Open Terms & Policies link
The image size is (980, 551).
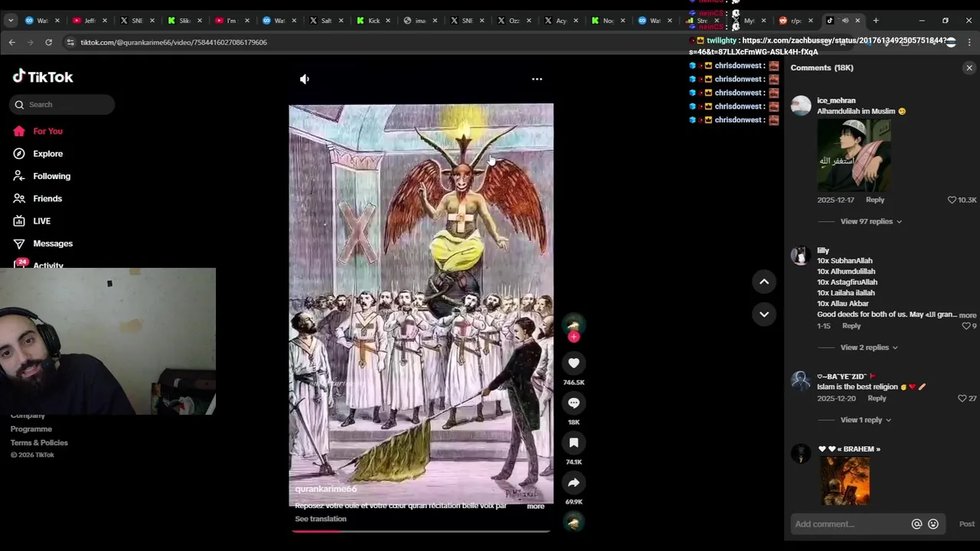[x=39, y=443]
